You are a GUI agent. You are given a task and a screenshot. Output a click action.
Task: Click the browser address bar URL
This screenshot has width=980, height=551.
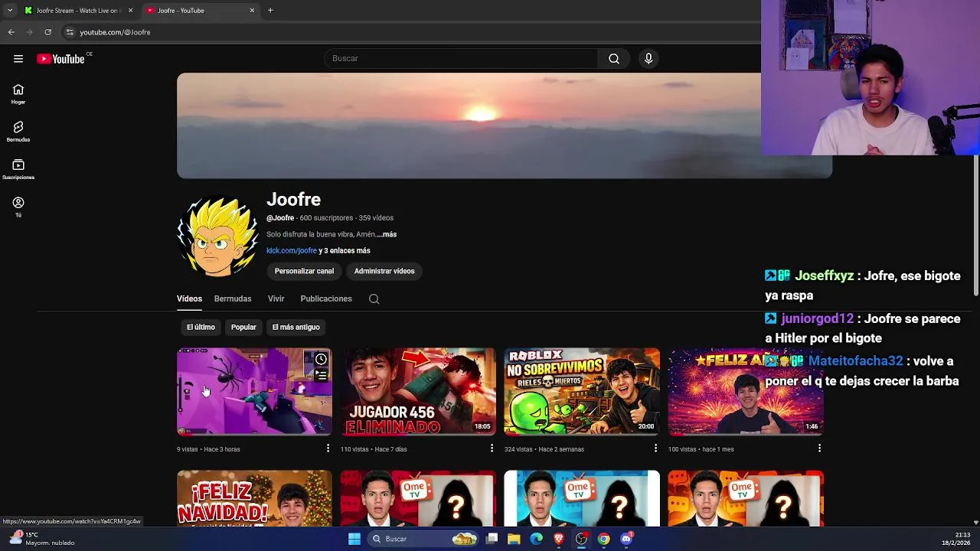coord(115,32)
